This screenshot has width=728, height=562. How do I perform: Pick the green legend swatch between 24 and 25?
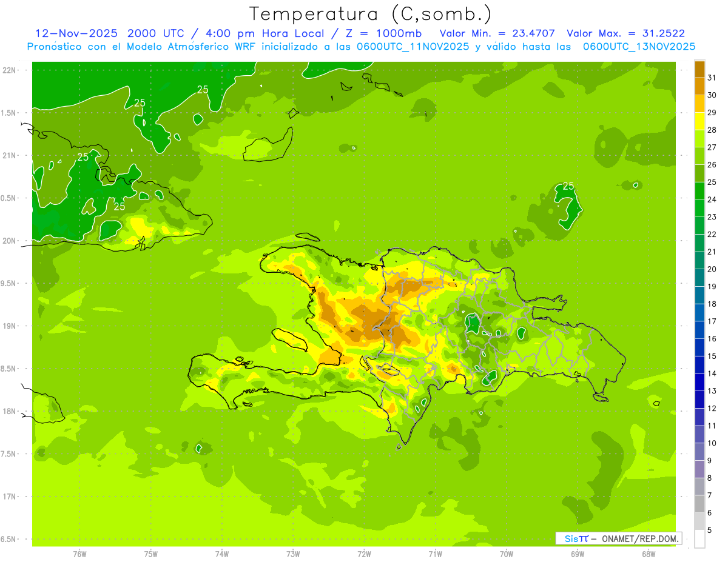(x=699, y=191)
